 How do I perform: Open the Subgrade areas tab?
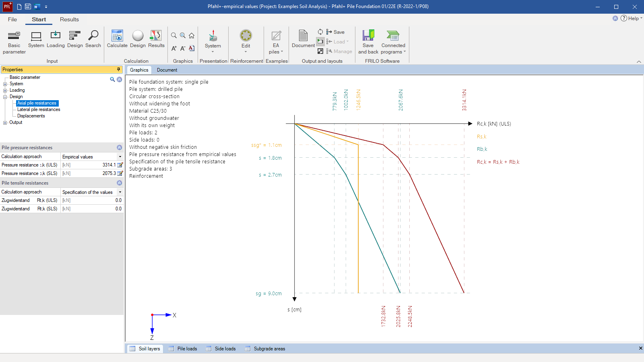[265, 349]
